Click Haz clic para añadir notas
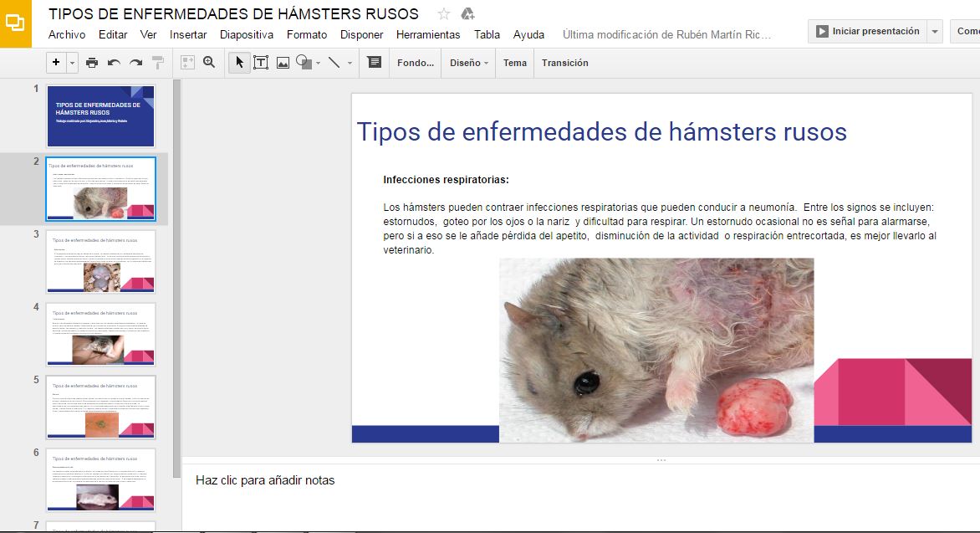The width and height of the screenshot is (980, 533). [x=265, y=480]
